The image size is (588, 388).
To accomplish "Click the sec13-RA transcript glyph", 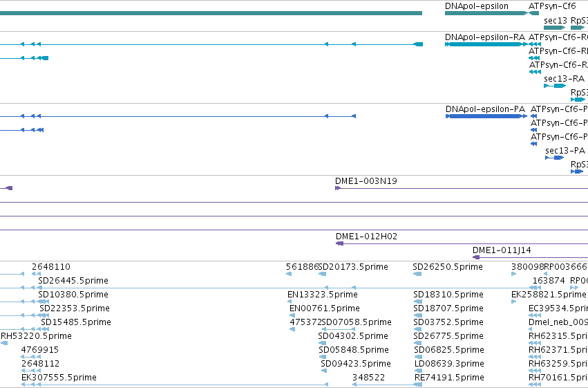I will (555, 86).
